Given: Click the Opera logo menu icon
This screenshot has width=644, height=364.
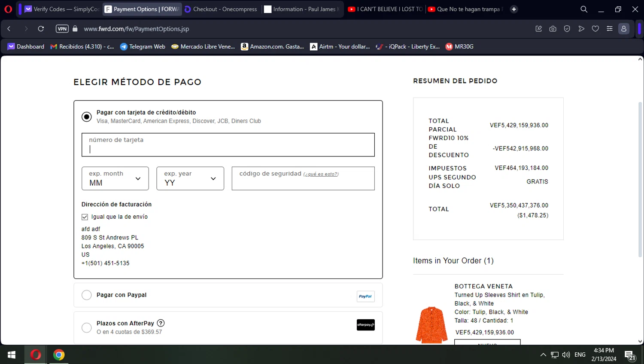Looking at the screenshot, I should [8, 9].
